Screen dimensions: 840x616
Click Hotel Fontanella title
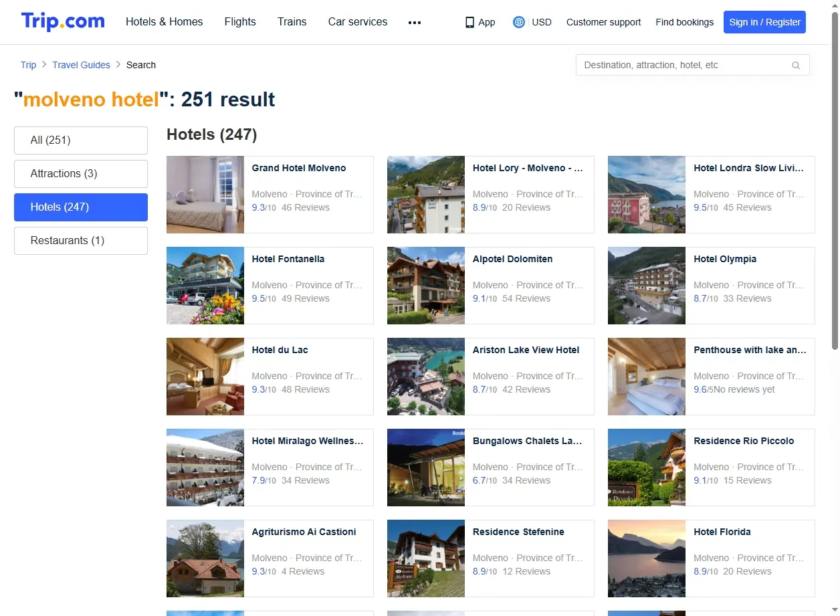coord(288,259)
